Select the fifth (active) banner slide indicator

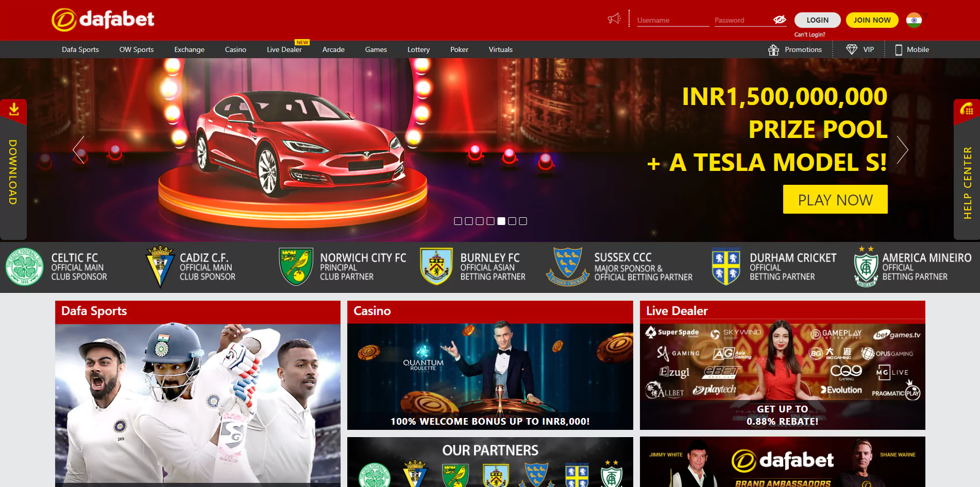[501, 221]
